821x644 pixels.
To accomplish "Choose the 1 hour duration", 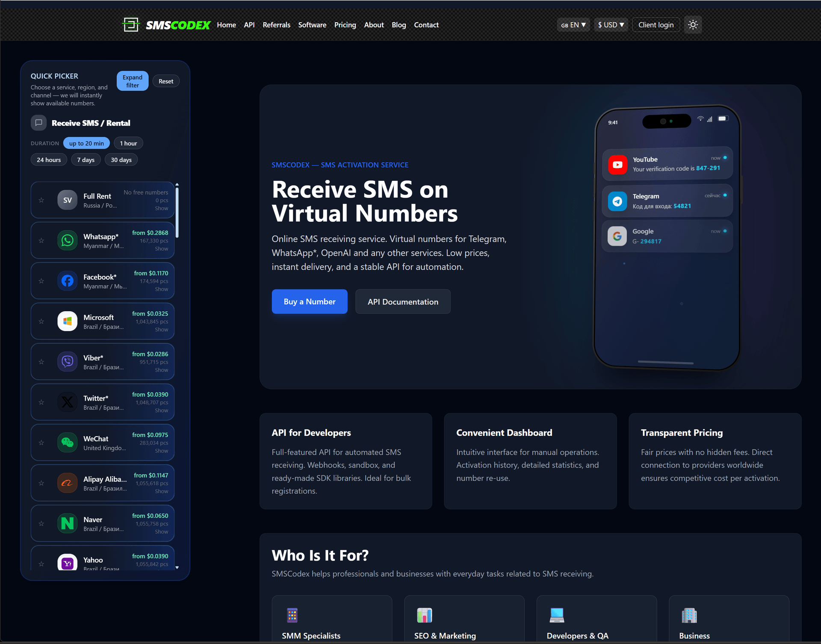I will (128, 143).
